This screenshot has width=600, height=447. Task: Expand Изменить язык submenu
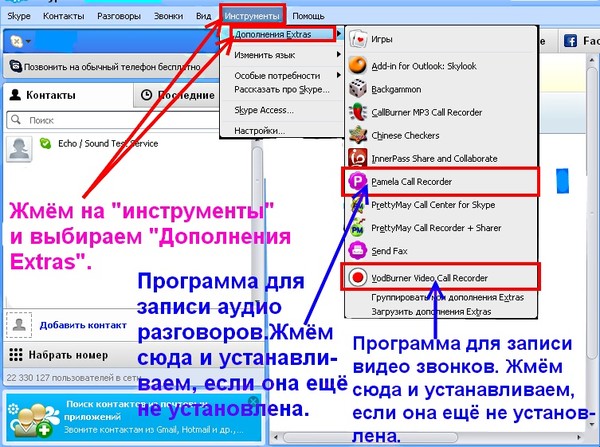click(282, 55)
